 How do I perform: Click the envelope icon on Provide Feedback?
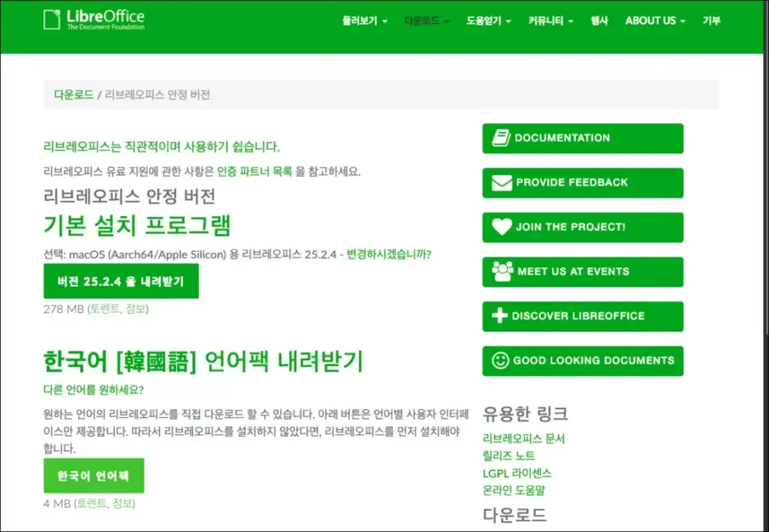(x=502, y=183)
